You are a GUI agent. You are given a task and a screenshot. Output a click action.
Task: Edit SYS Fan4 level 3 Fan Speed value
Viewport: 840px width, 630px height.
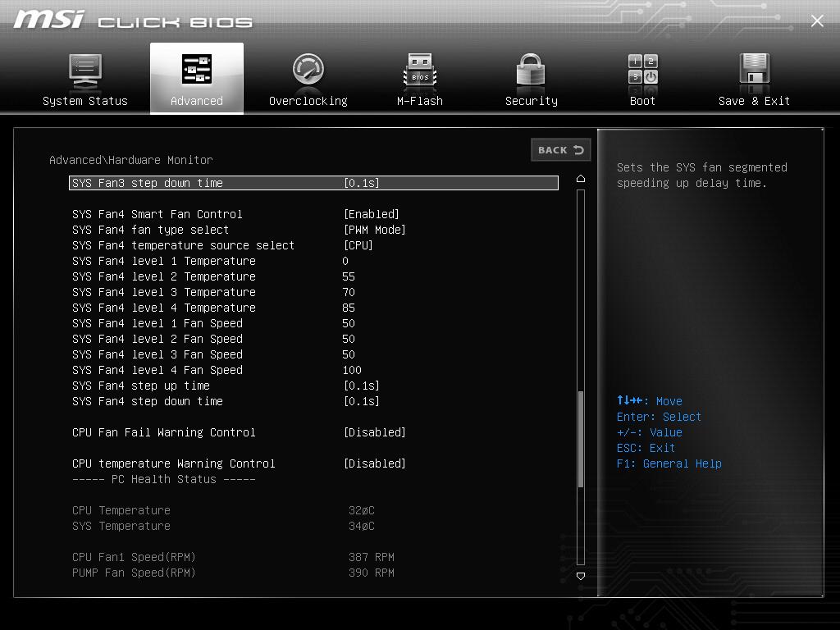point(348,354)
